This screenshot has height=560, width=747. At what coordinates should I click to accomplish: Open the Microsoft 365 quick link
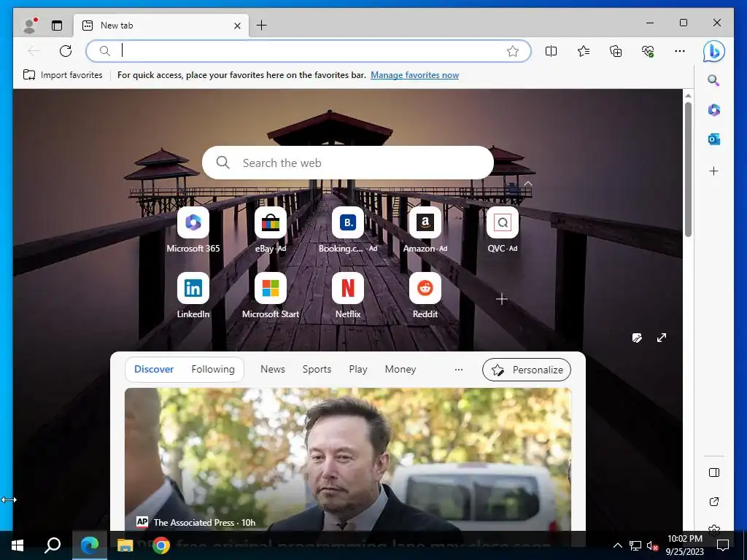tap(193, 230)
